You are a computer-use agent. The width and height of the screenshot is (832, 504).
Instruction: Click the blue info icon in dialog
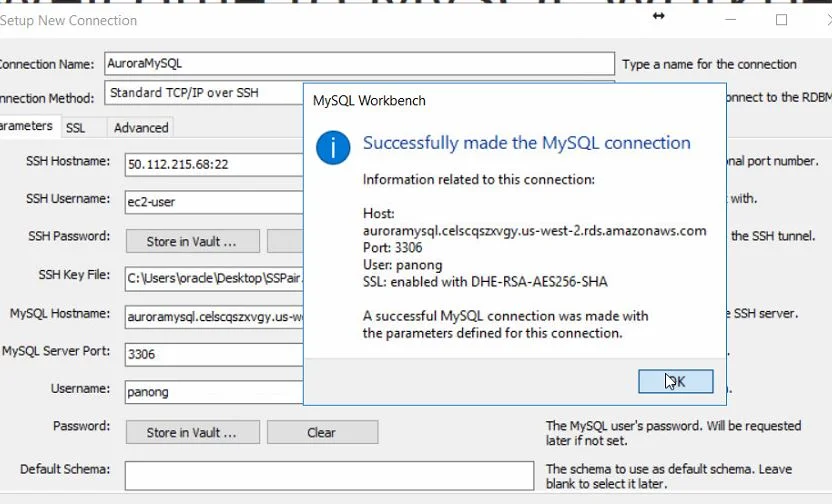pyautogui.click(x=333, y=147)
